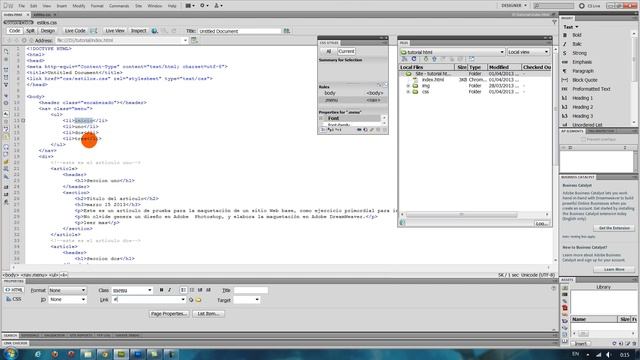Image resolution: width=640 pixels, height=360 pixels.
Task: Click the List Item button
Action: (208, 314)
